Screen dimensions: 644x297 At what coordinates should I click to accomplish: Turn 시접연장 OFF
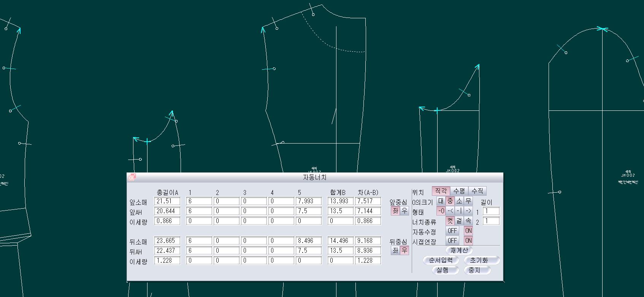[452, 240]
